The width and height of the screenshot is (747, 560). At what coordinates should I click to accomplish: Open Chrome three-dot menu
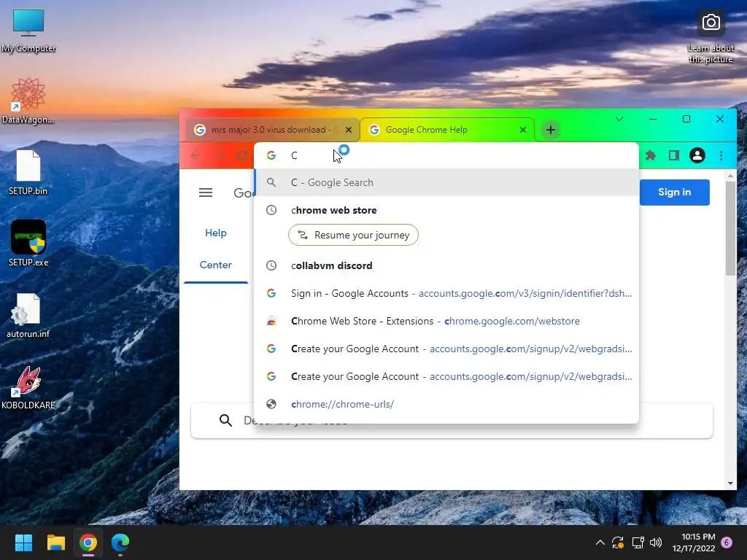coord(721,155)
